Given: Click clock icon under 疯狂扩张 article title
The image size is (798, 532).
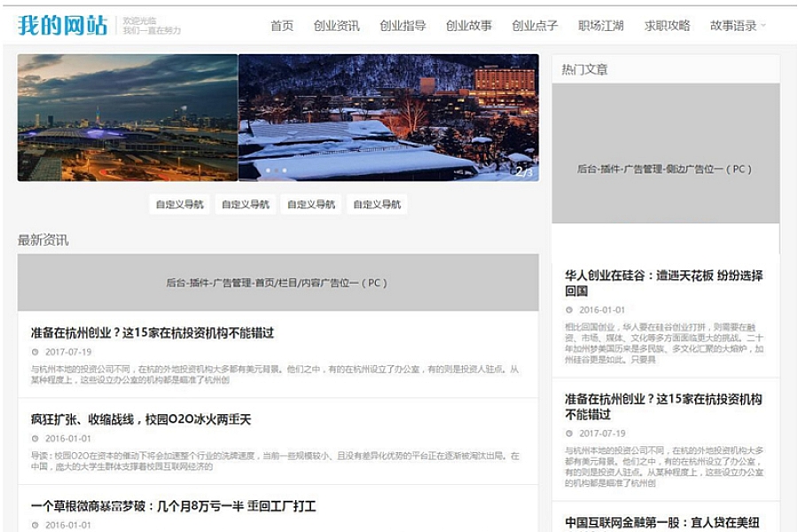Looking at the screenshot, I should [x=35, y=438].
